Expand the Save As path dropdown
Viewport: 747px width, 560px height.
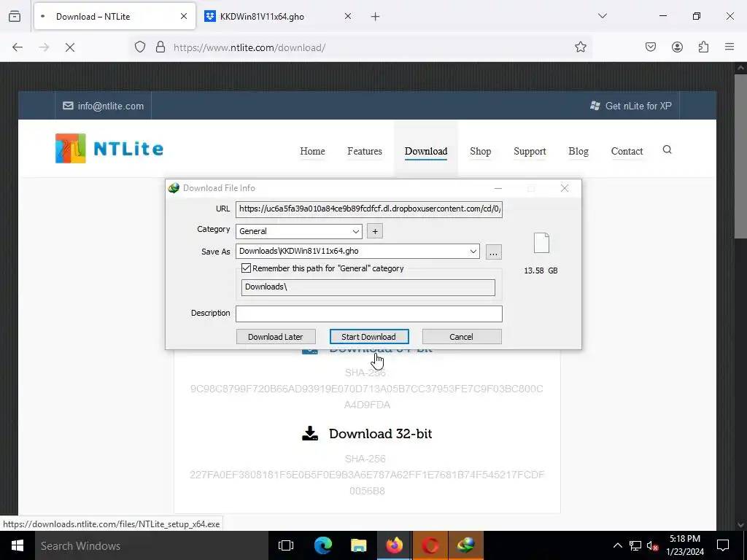(473, 252)
